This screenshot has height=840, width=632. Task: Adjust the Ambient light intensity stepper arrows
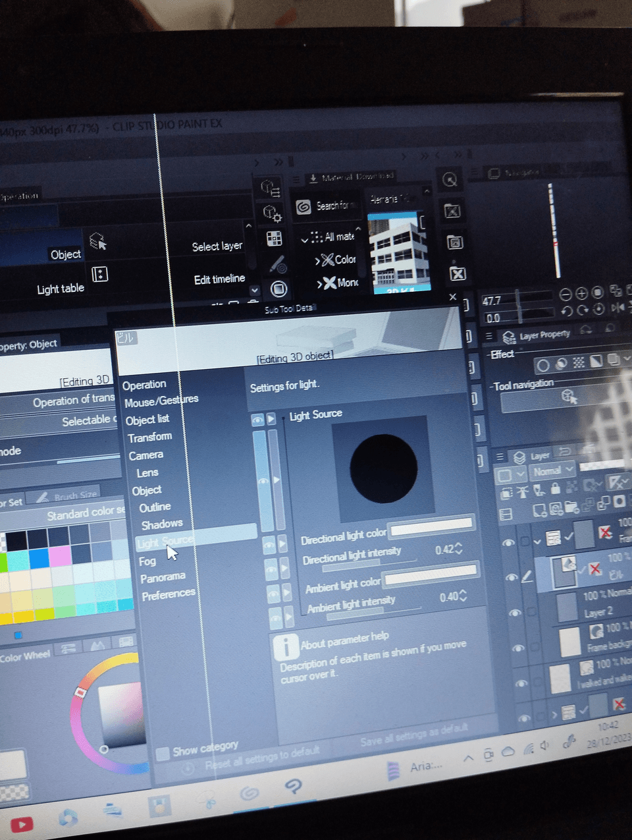463,596
